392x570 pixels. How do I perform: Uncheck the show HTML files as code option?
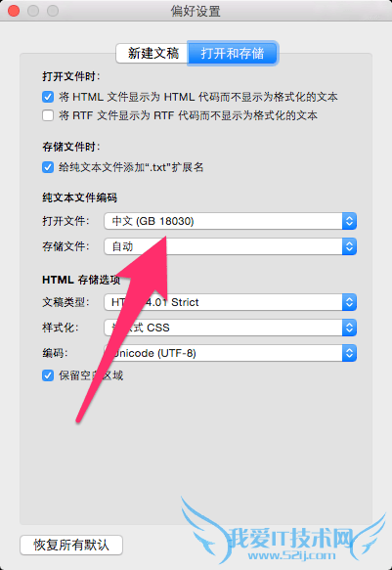pyautogui.click(x=48, y=97)
